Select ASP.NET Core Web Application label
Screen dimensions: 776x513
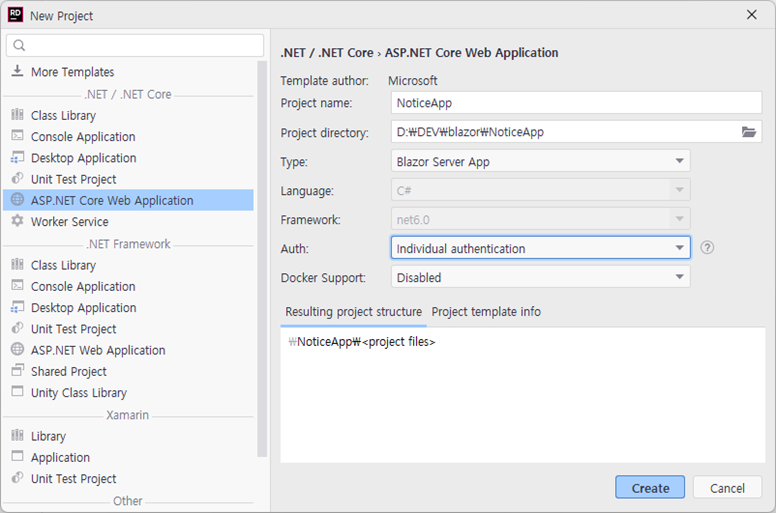coord(112,200)
